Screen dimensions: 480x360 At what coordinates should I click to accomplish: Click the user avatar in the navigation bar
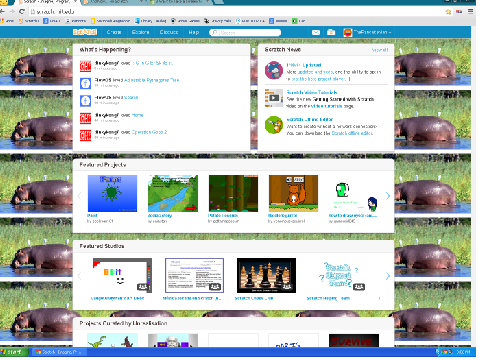[x=348, y=32]
